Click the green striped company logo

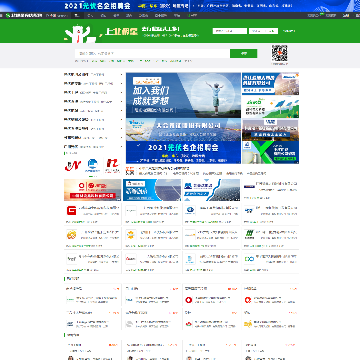tap(249, 233)
